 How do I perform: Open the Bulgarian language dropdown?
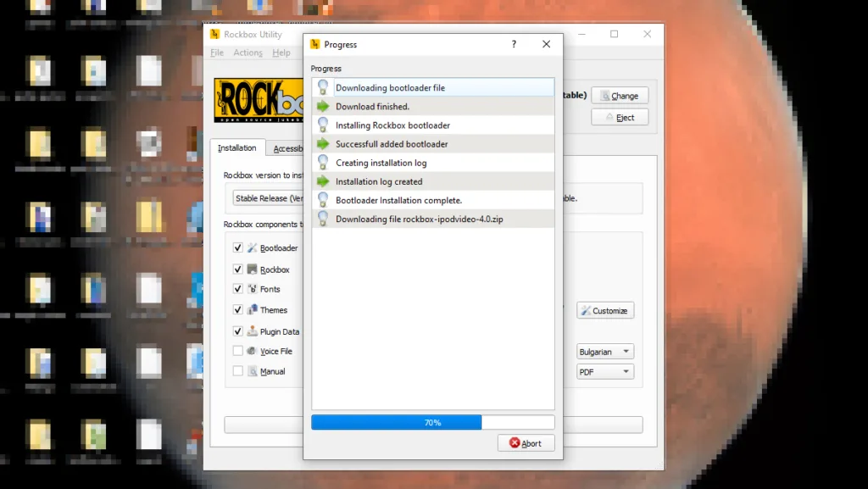click(605, 352)
